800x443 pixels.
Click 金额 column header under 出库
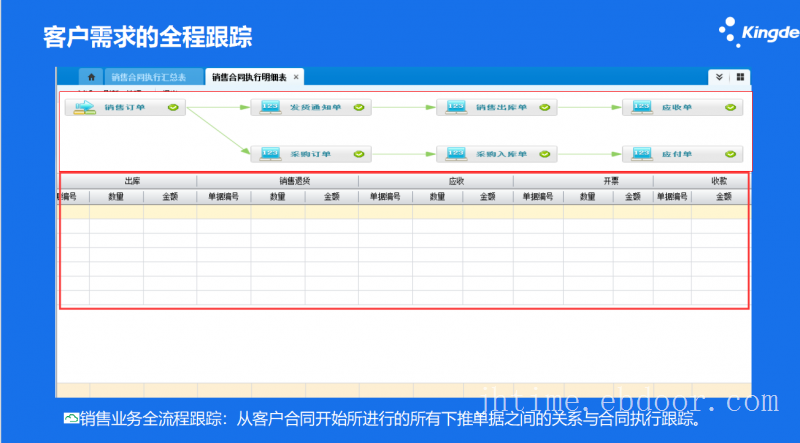pyautogui.click(x=170, y=196)
